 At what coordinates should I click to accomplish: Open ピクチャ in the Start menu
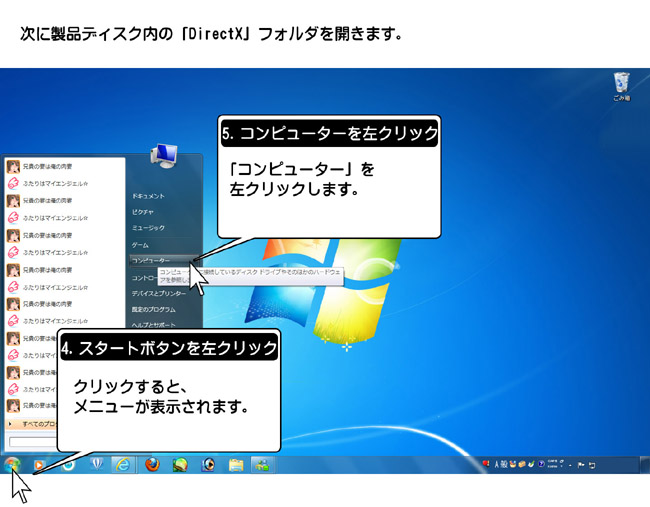(143, 212)
